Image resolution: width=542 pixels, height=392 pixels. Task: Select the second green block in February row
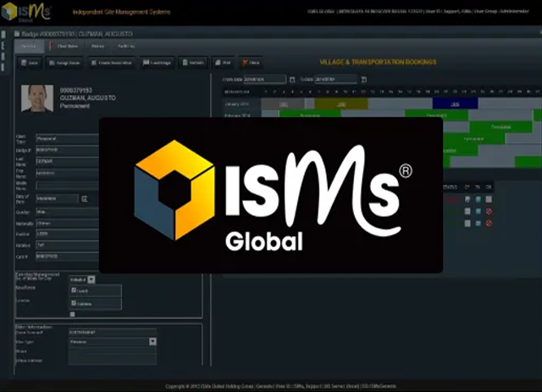click(x=436, y=115)
